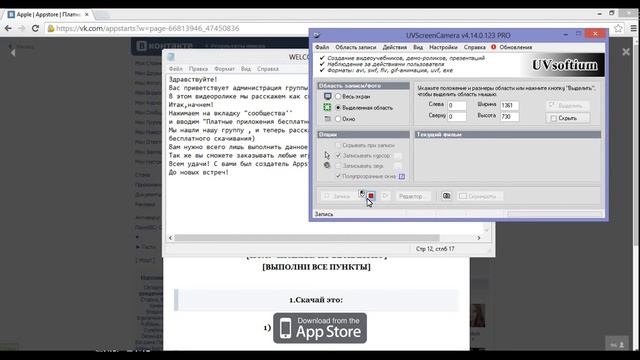Click the green selected-area icon
Viewport: 640px width, 360px height.
(327, 107)
